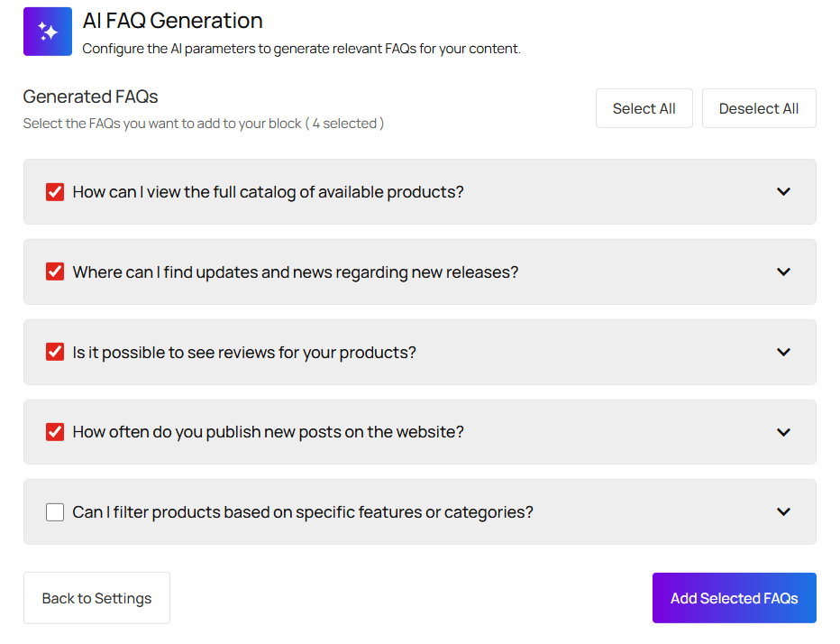Uncheck the 'view the full catalog' FAQ checkbox
840x644 pixels.
coord(55,192)
